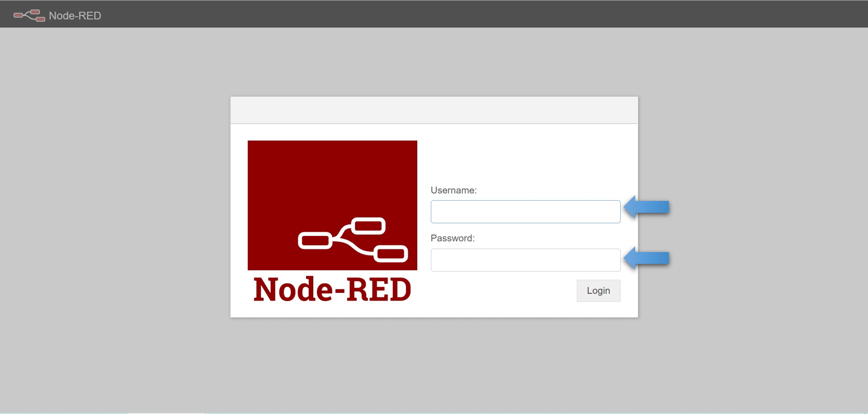
Task: Click the login dialog's gray title strip
Action: tap(434, 110)
